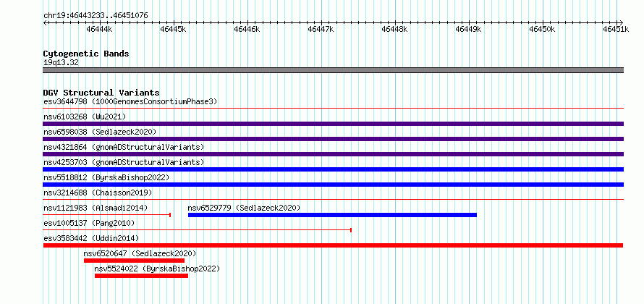Click the nsv5524022 (ByrskaBishop2022) red bar
The height and width of the screenshot is (304, 644).
click(141, 276)
